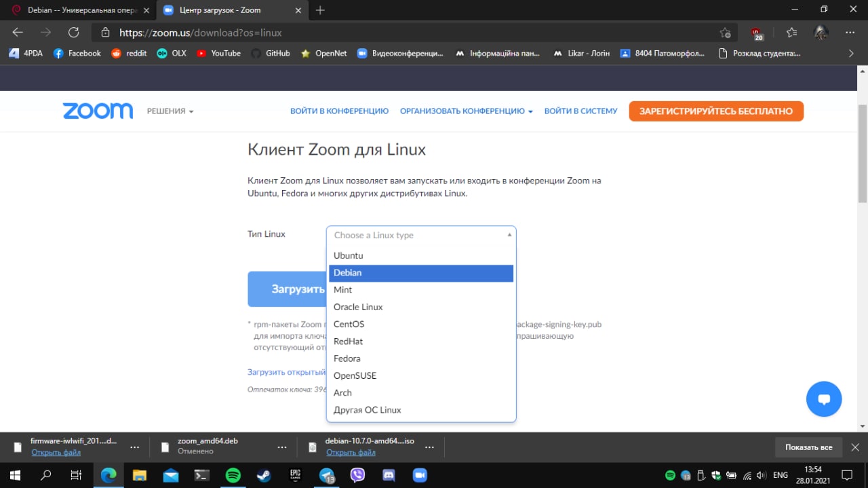Screen dimensions: 868x488
Task: Open the Видеоконференци... bookmark
Action: pos(400,53)
